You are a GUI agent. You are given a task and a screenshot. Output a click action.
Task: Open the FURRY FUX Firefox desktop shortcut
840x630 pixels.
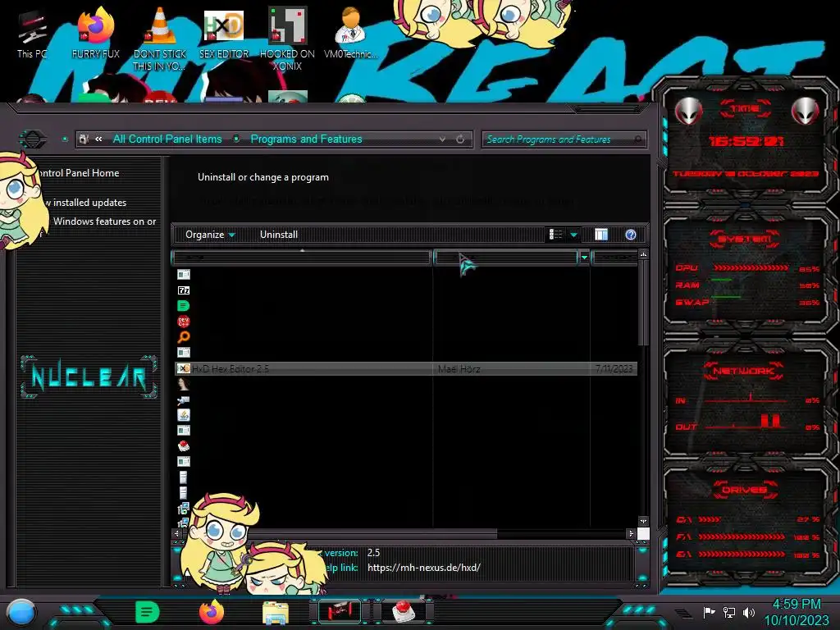tap(96, 33)
